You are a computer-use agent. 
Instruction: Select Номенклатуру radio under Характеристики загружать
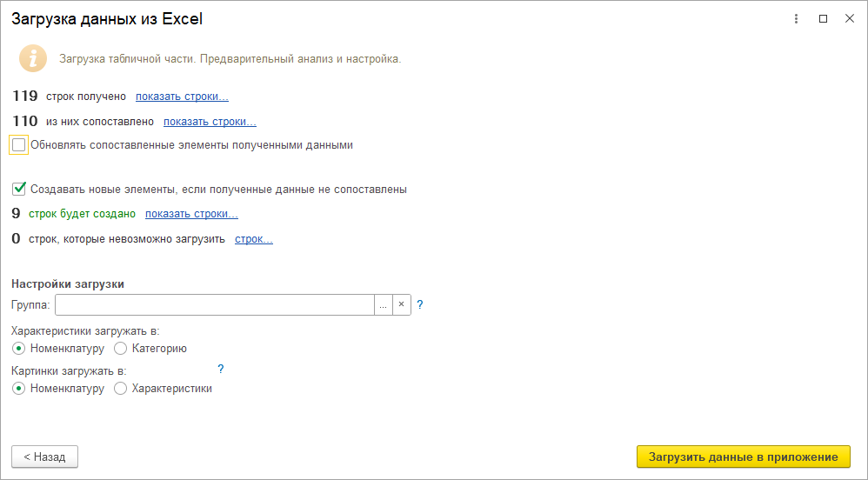[x=19, y=348]
